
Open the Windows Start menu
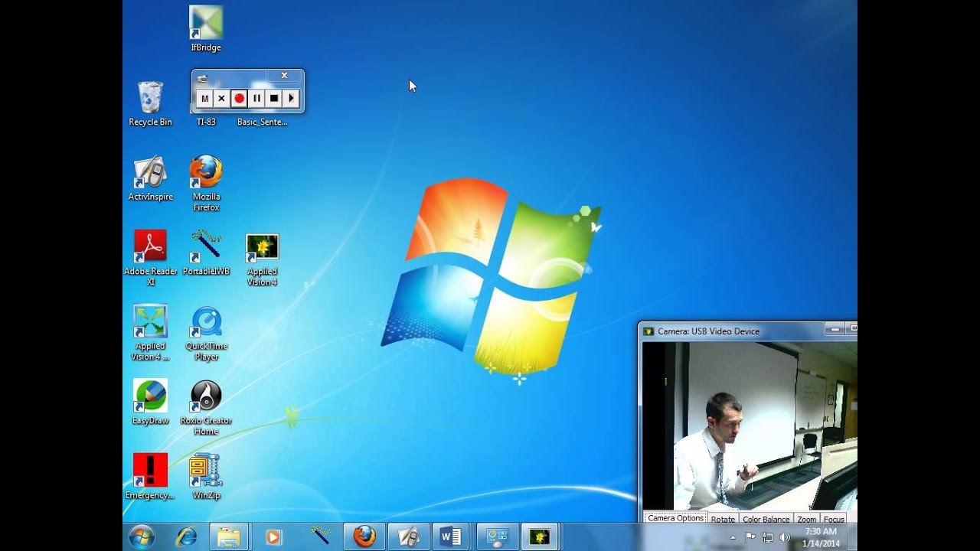[142, 537]
